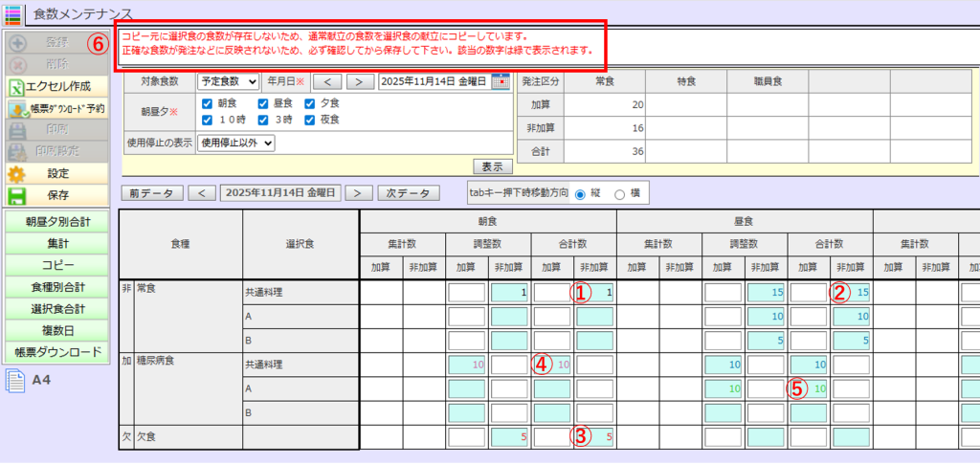980x465 pixels.
Task: Click the app logo beside 食数メンテナンス
Action: pos(13,13)
